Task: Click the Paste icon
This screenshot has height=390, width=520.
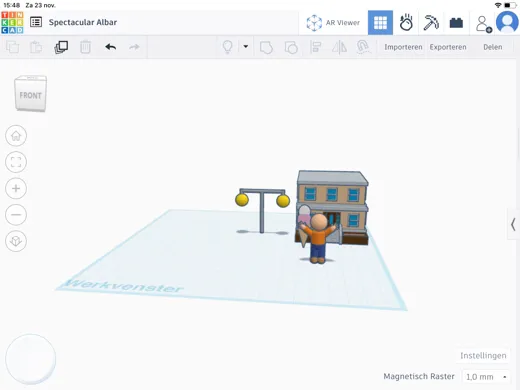Action: 36,47
